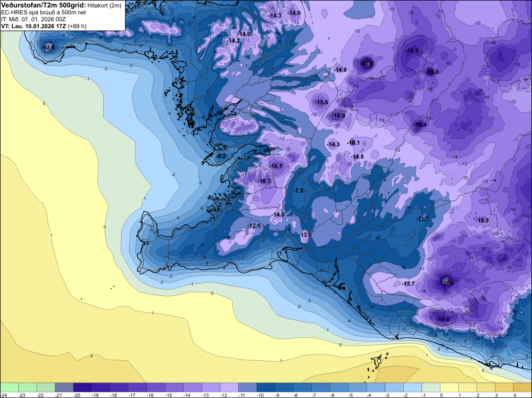This screenshot has height=398, width=532.
Task: Click the -14.9 temperature label
Action: pyautogui.click(x=294, y=13)
